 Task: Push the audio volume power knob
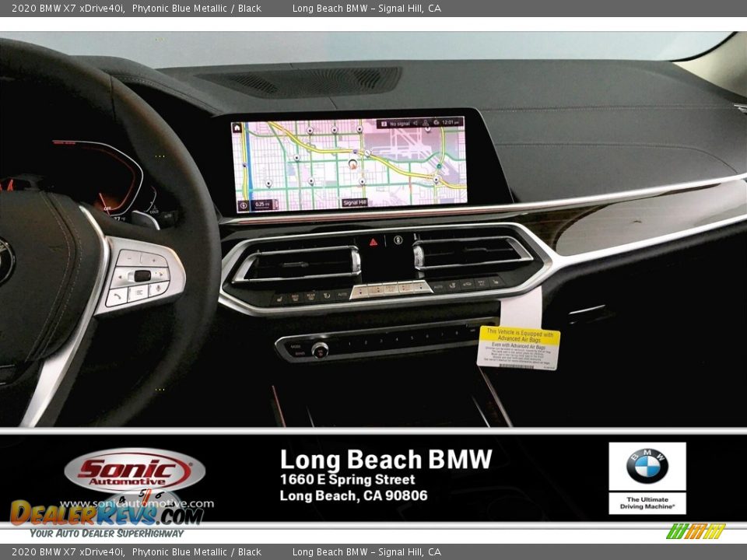point(320,350)
